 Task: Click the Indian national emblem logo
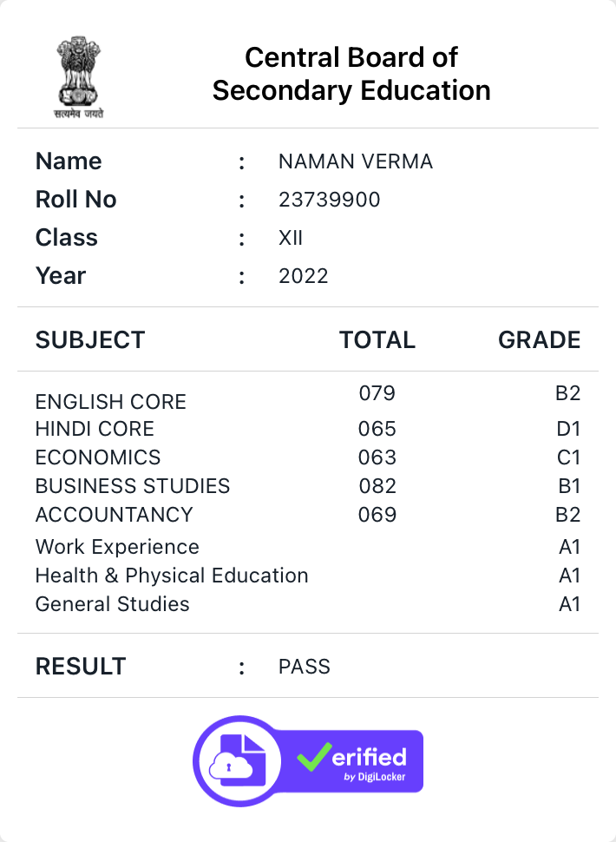click(x=79, y=77)
